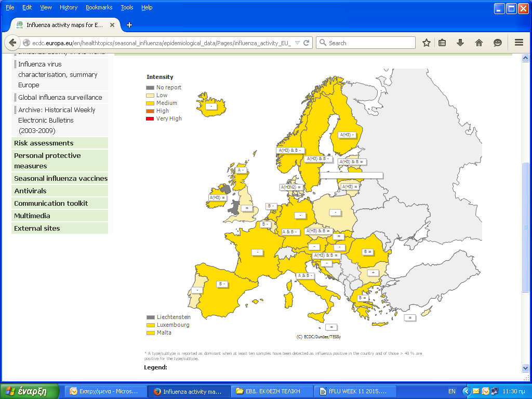Go to the Home page icon
The image size is (532, 399).
pyautogui.click(x=478, y=43)
